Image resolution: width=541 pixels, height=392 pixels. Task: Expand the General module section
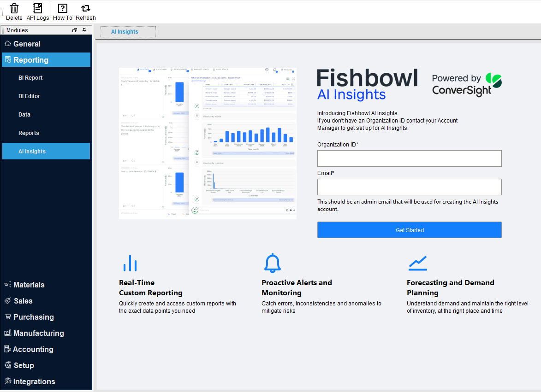coord(26,43)
